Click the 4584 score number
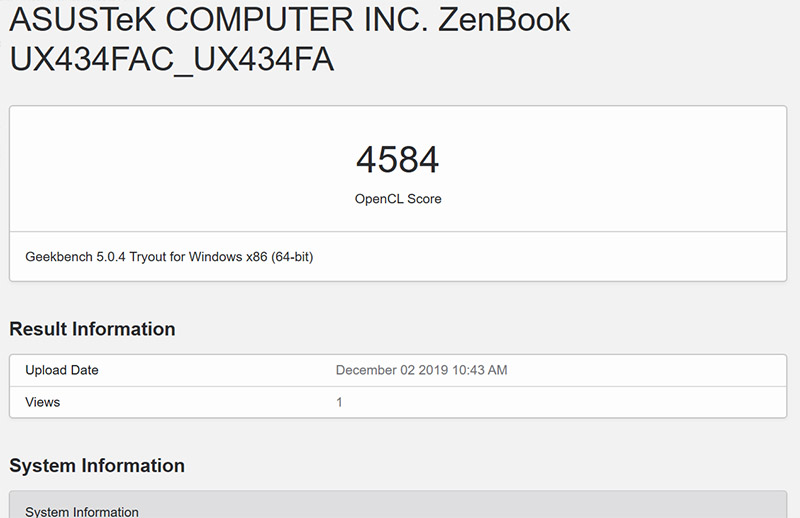800x518 pixels. tap(398, 161)
